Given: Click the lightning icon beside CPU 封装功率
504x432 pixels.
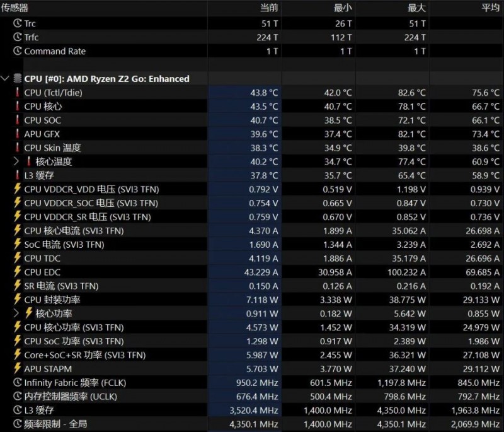Looking at the screenshot, I should click(x=18, y=300).
